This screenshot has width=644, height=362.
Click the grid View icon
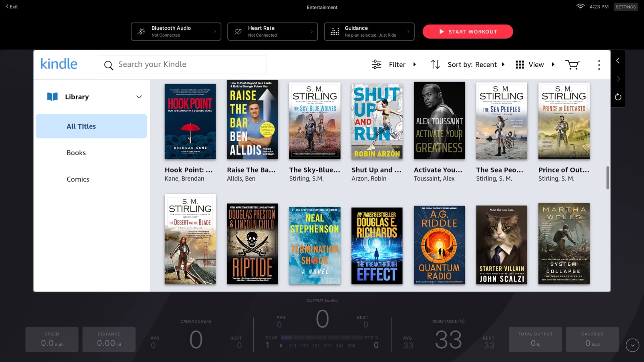click(520, 64)
